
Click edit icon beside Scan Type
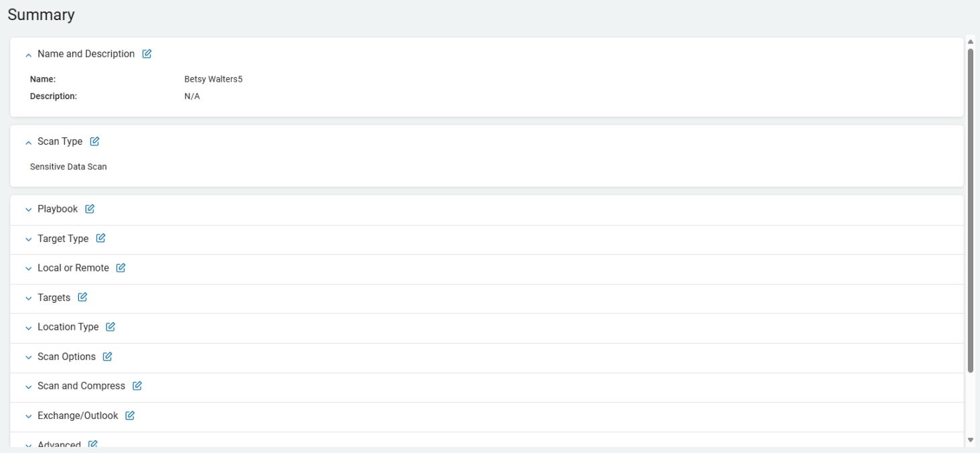pyautogui.click(x=95, y=141)
